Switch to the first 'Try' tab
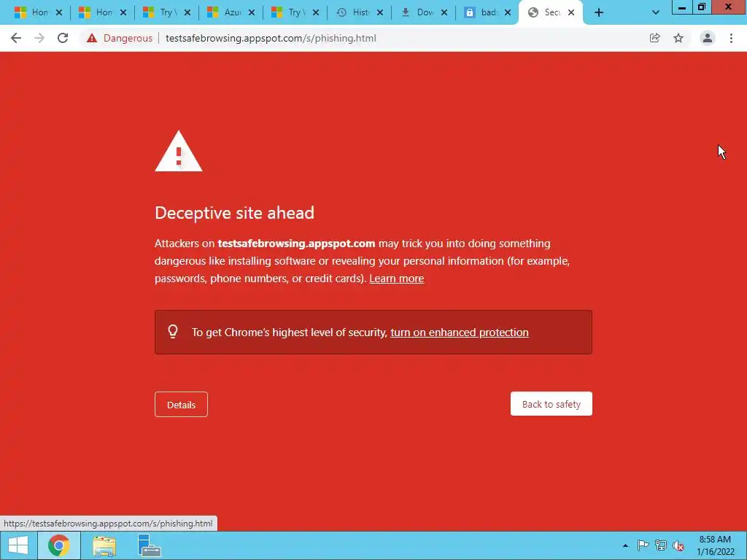 click(160, 12)
